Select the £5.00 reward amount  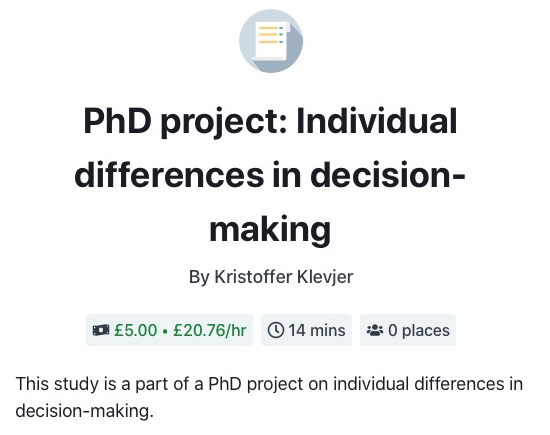(x=135, y=330)
